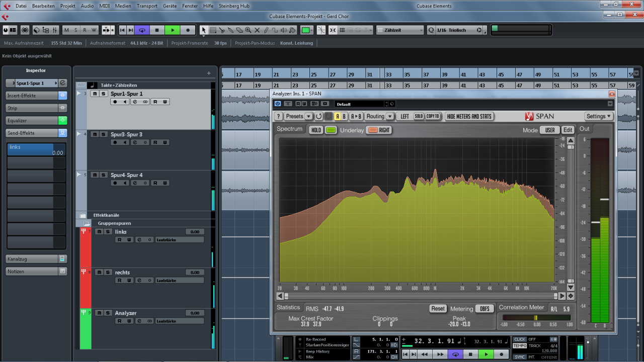
Task: Pick the Split scissors tool
Action: [222, 30]
